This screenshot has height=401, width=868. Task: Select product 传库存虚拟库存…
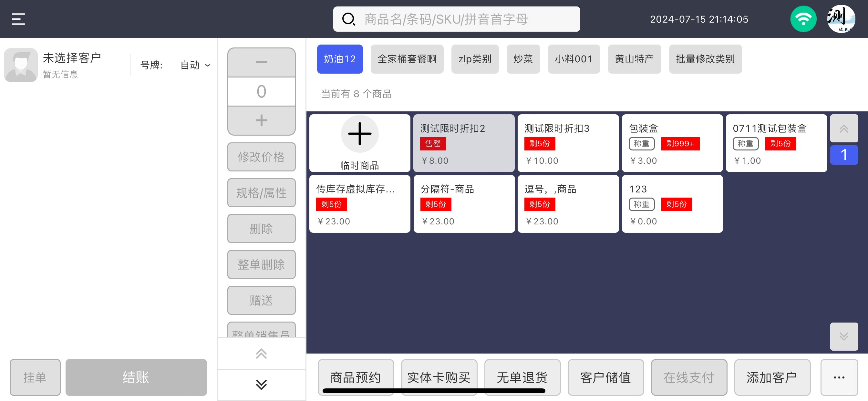[359, 204]
